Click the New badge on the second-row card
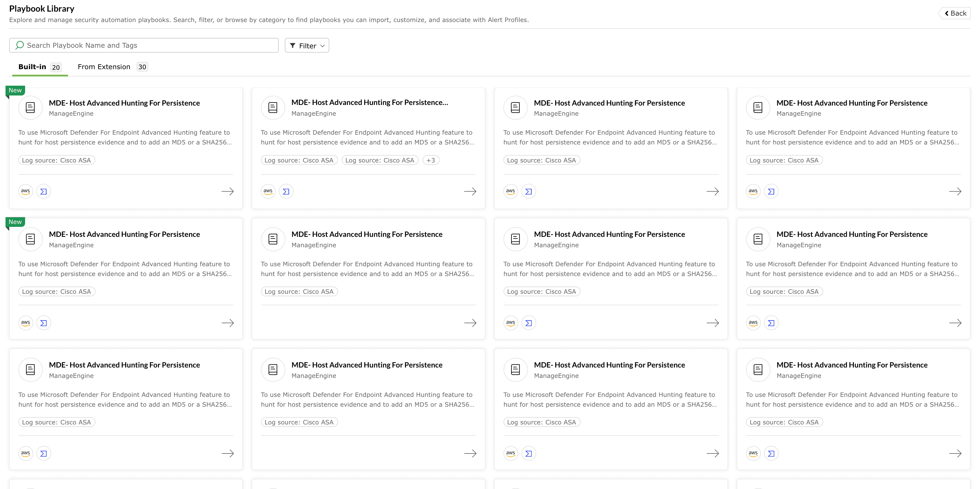 [x=15, y=222]
